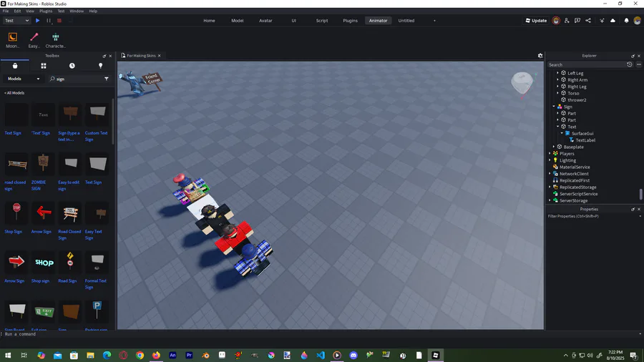Select the Toolbox Creations lightbulb tab
Viewport: 644px width, 362px height.
click(101, 66)
